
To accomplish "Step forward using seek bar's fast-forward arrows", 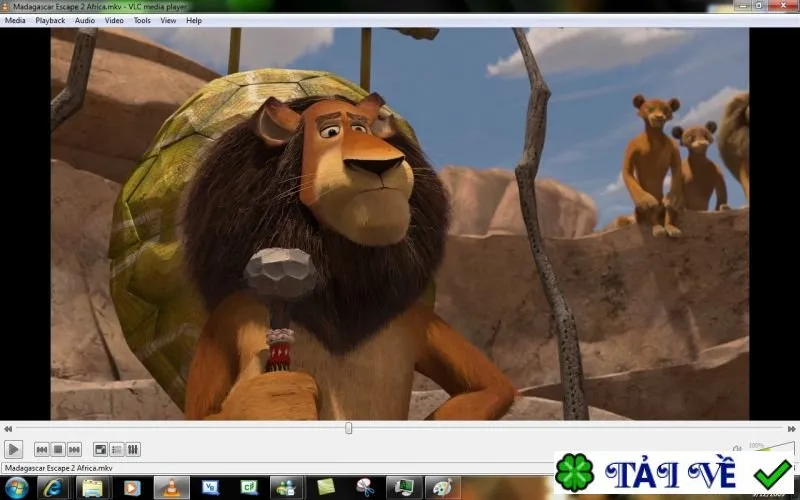I will [x=791, y=429].
